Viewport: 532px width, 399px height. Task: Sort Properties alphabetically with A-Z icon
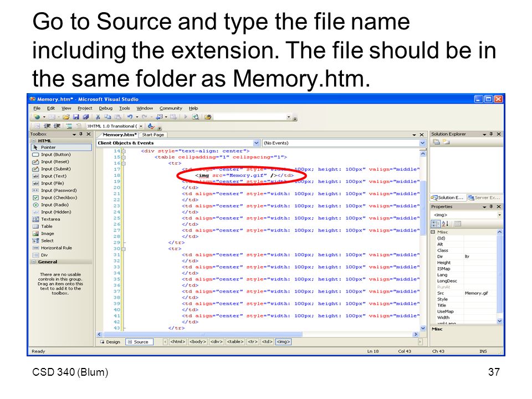click(x=445, y=223)
